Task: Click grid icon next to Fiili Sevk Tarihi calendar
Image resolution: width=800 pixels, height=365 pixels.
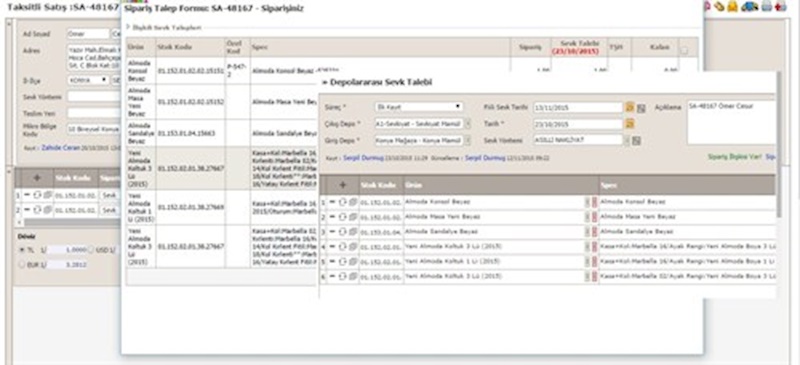Action: [641, 108]
